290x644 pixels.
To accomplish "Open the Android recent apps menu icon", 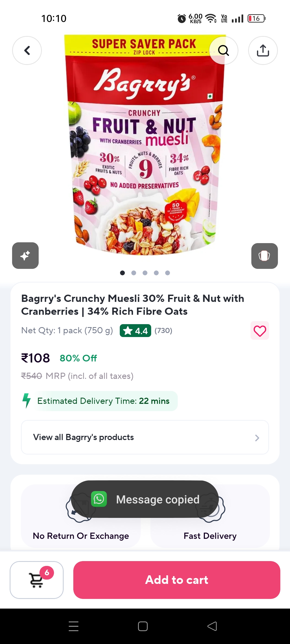I will (74, 626).
